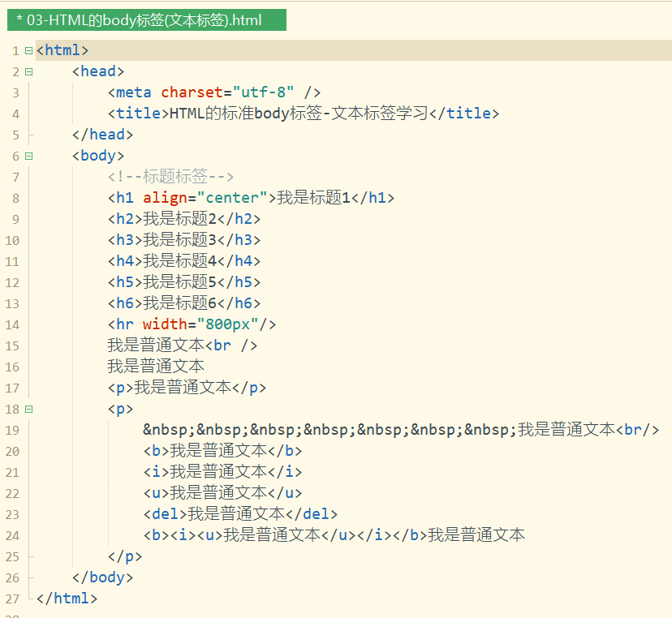
Task: Collapse the html fold marker on line 1
Action: pos(28,50)
